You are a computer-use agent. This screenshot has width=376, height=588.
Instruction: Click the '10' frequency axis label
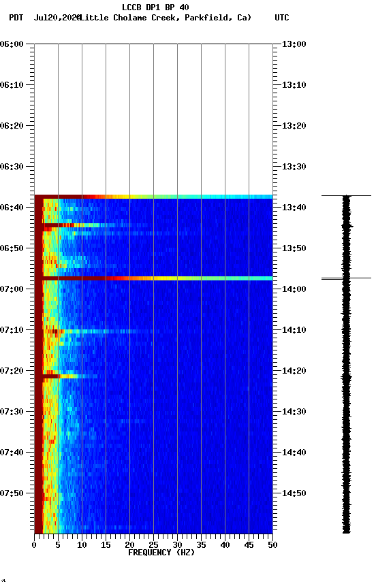point(82,545)
